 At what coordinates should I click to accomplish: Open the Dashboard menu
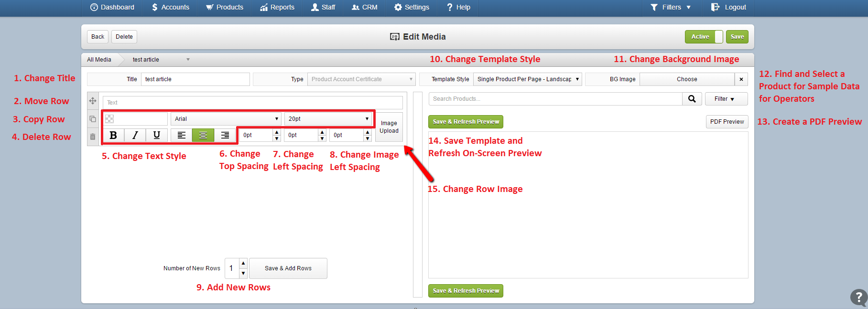coord(112,7)
